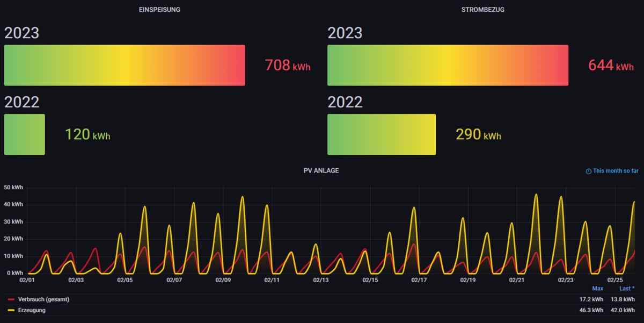
Task: Click the 02/01 x-axis label
Action: click(x=27, y=280)
